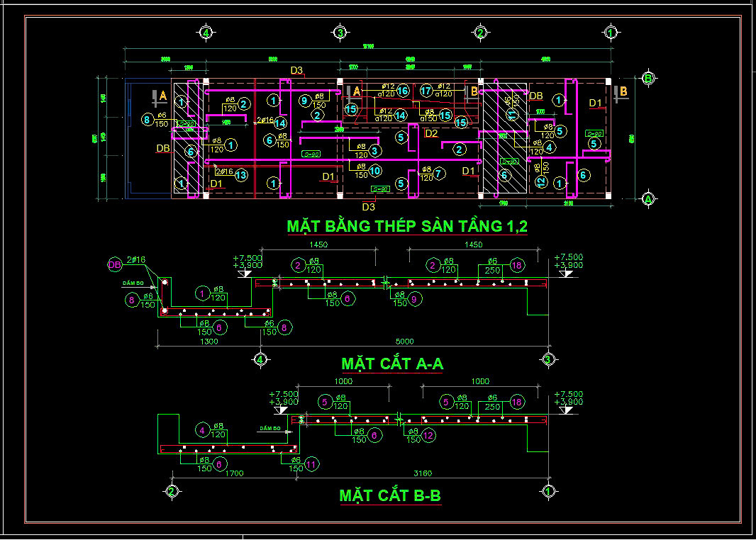
Task: Select the D2 beam label in plan
Action: [431, 133]
